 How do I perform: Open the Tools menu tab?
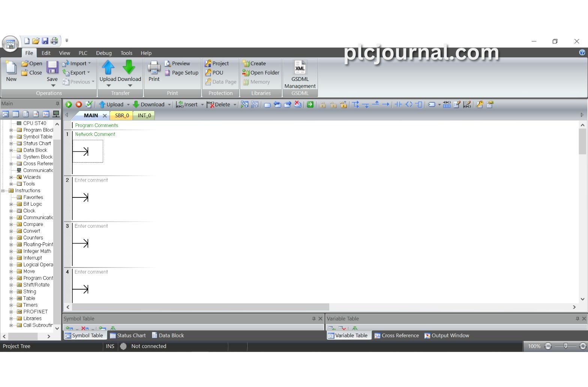click(x=126, y=53)
